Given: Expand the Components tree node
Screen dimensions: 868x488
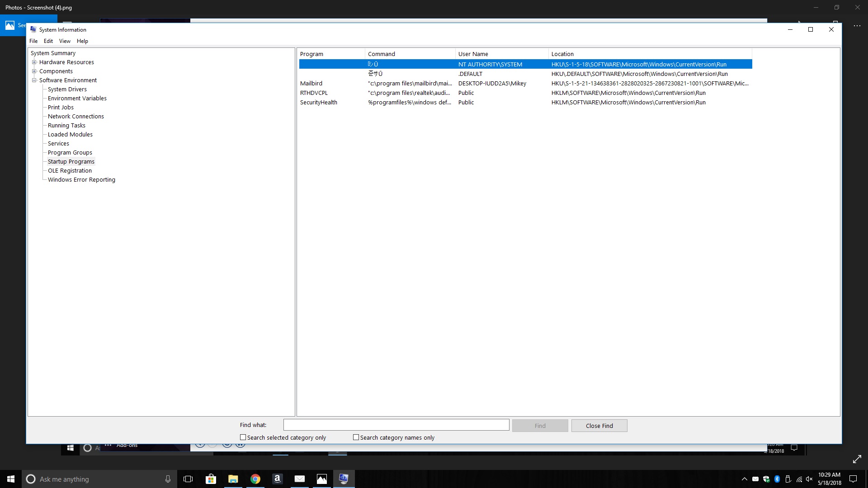Looking at the screenshot, I should [34, 71].
